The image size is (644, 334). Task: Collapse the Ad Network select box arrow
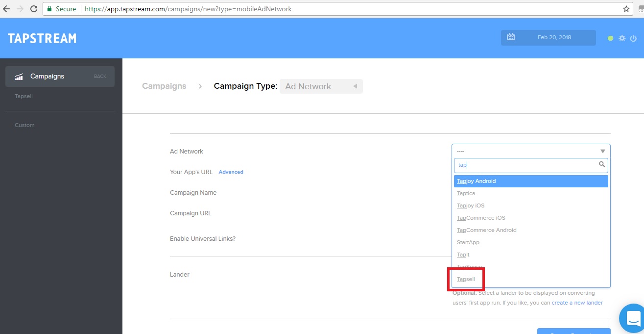[x=602, y=151]
